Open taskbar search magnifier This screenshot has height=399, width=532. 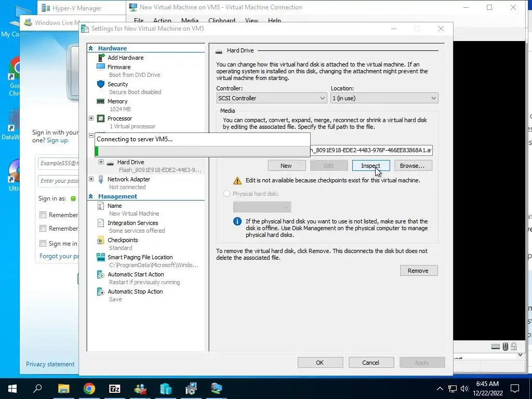(37, 389)
